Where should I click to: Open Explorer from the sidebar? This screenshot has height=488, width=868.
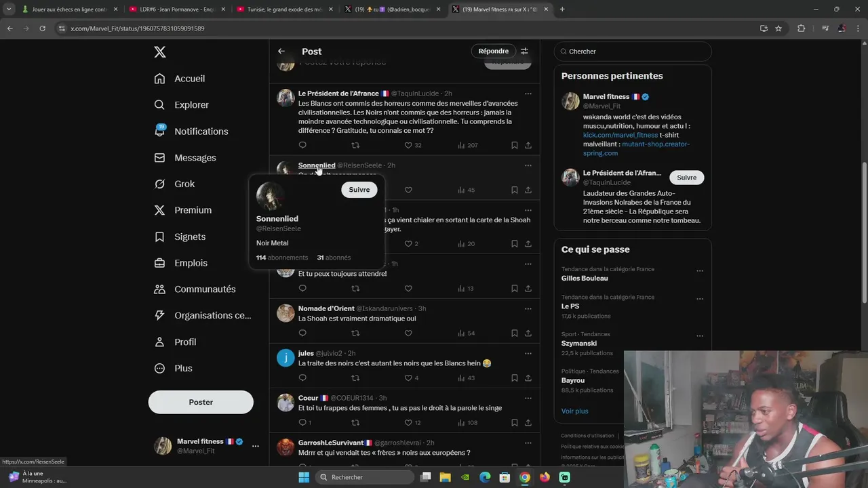(182, 105)
